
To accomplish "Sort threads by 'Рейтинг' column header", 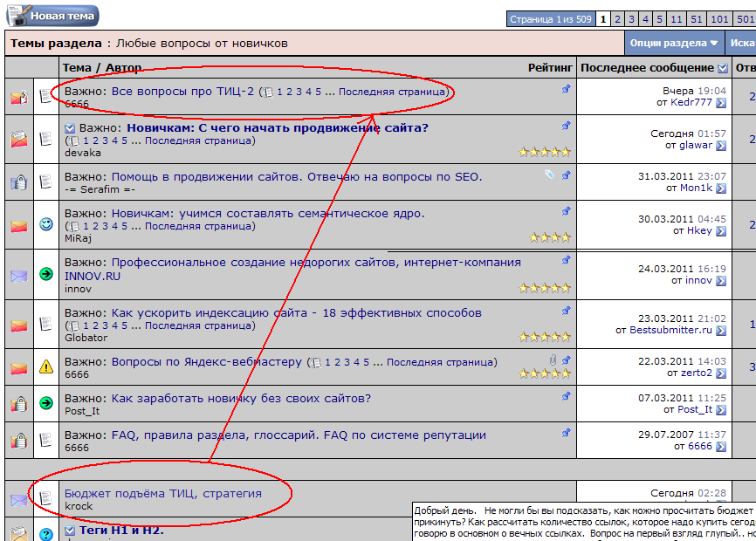I will coord(550,68).
